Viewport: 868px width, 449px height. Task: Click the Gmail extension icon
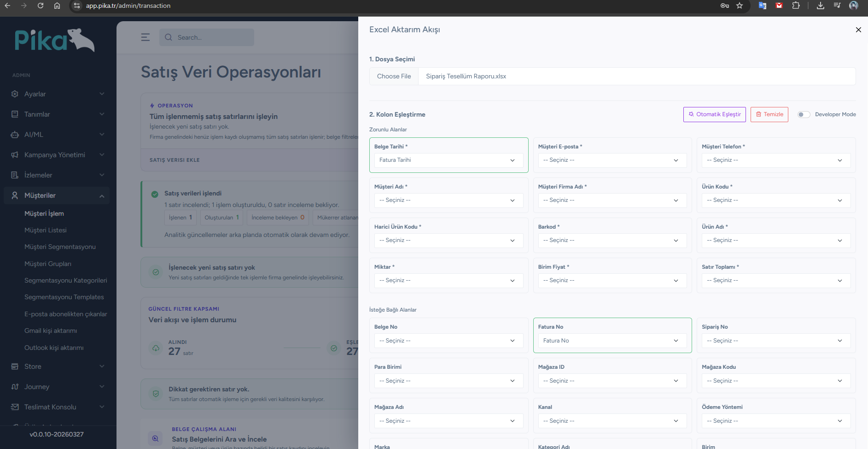pos(779,6)
